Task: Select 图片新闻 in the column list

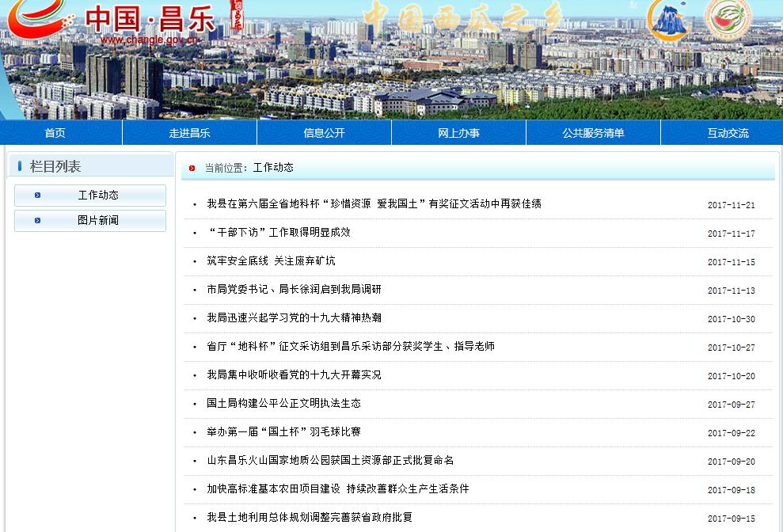Action: pyautogui.click(x=98, y=221)
